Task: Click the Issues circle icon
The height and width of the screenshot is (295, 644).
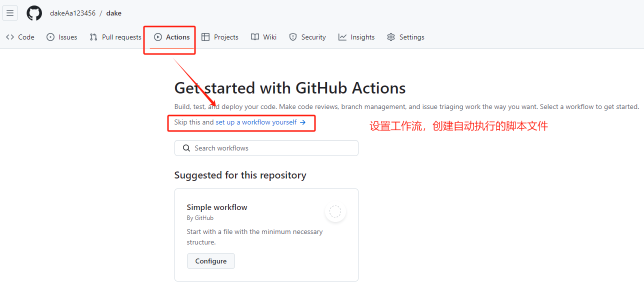Action: click(50, 37)
